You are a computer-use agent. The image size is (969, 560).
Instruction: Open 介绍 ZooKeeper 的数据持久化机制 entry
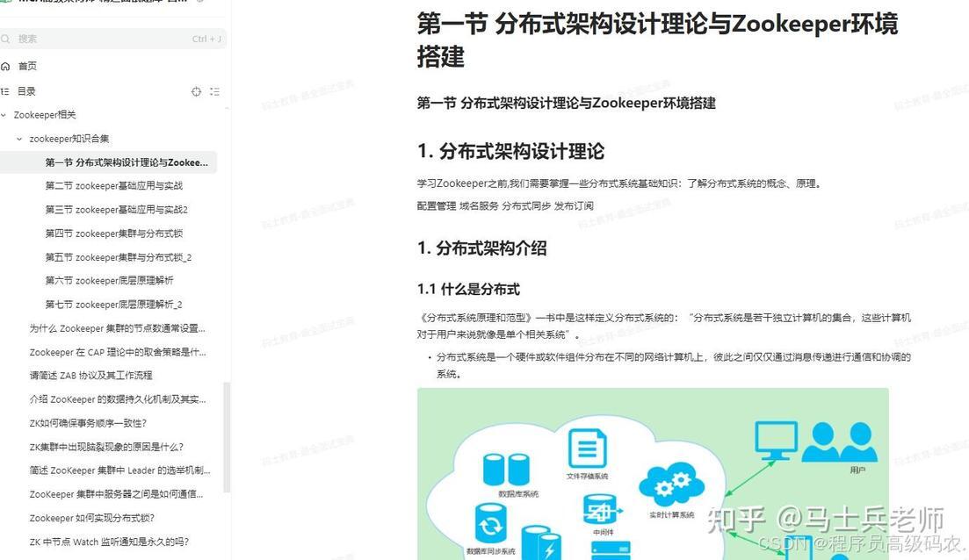(118, 399)
